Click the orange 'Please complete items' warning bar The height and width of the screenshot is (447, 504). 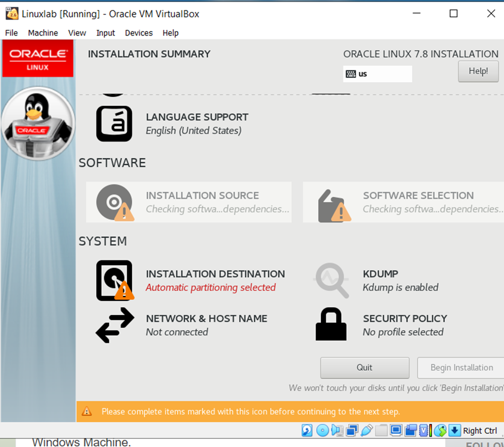(290, 411)
